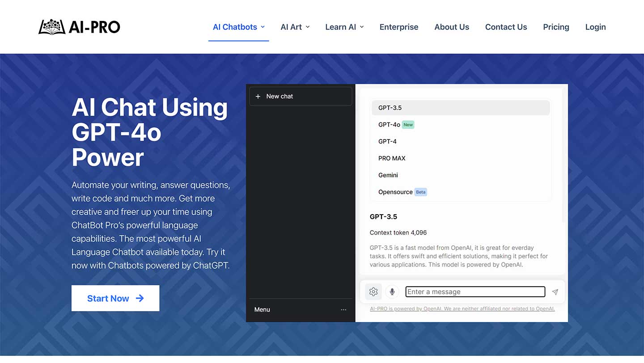
Task: Send message with paper plane icon
Action: 555,292
